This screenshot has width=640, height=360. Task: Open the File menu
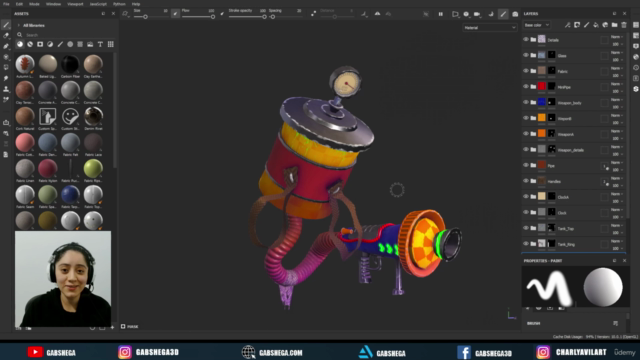click(6, 4)
